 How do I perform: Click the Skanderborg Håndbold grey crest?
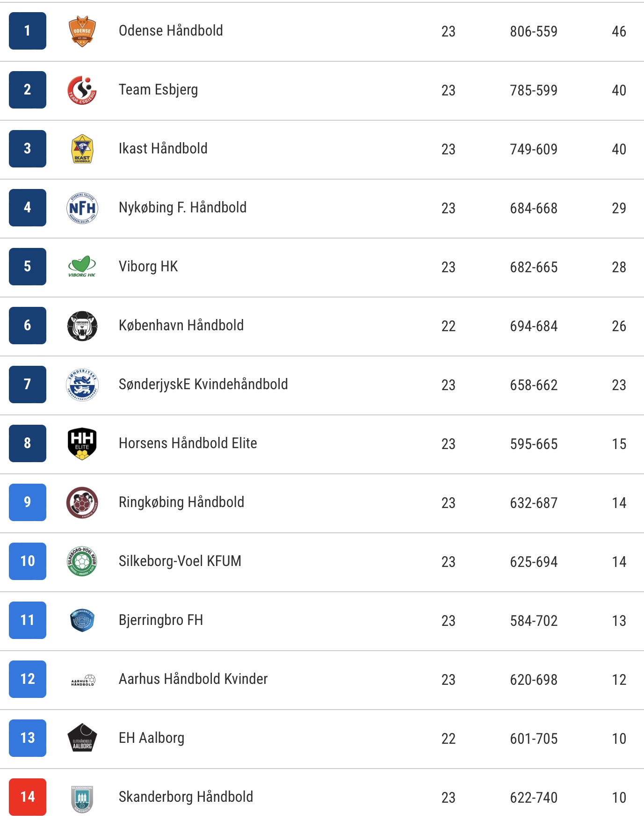click(82, 799)
